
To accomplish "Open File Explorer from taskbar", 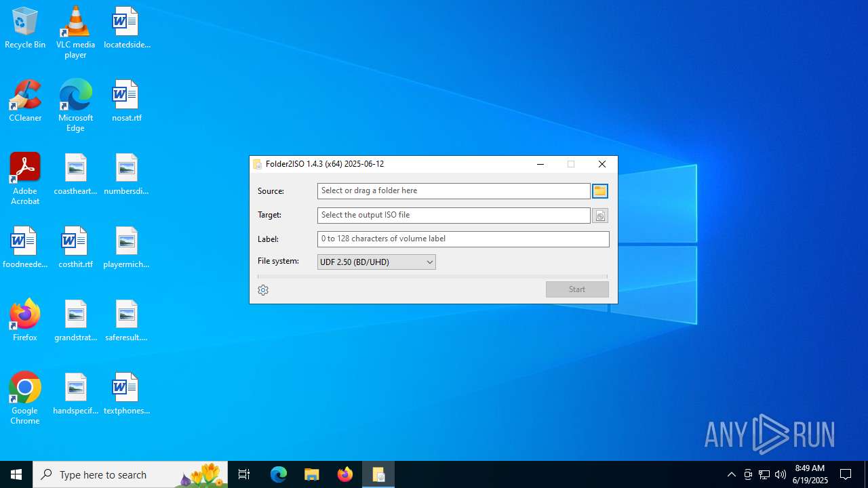I will (x=312, y=474).
